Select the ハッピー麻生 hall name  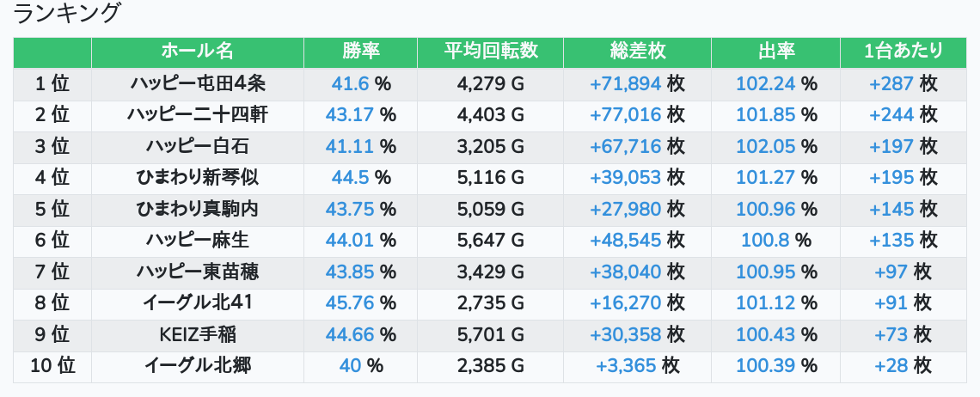(198, 240)
